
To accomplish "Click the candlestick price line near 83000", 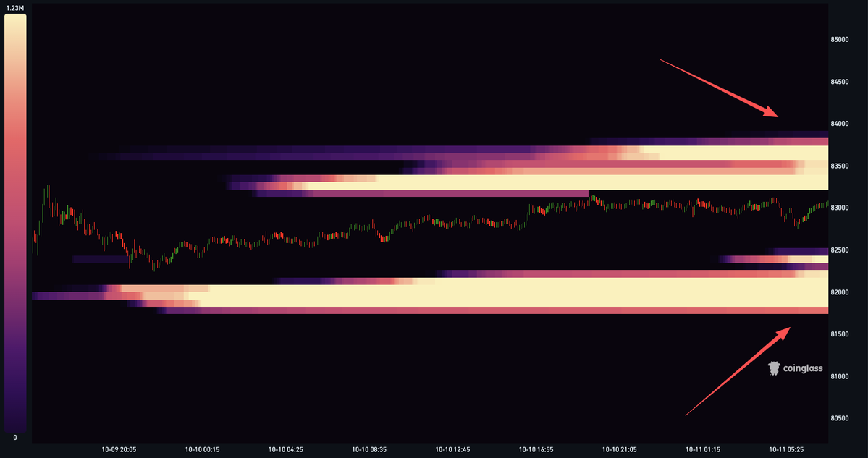I will (431, 228).
